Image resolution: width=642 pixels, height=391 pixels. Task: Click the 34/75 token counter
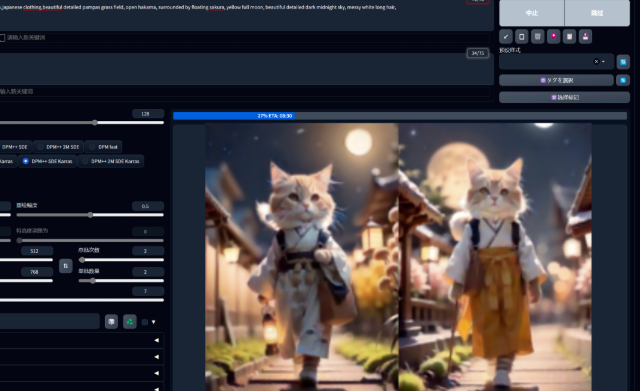click(477, 53)
